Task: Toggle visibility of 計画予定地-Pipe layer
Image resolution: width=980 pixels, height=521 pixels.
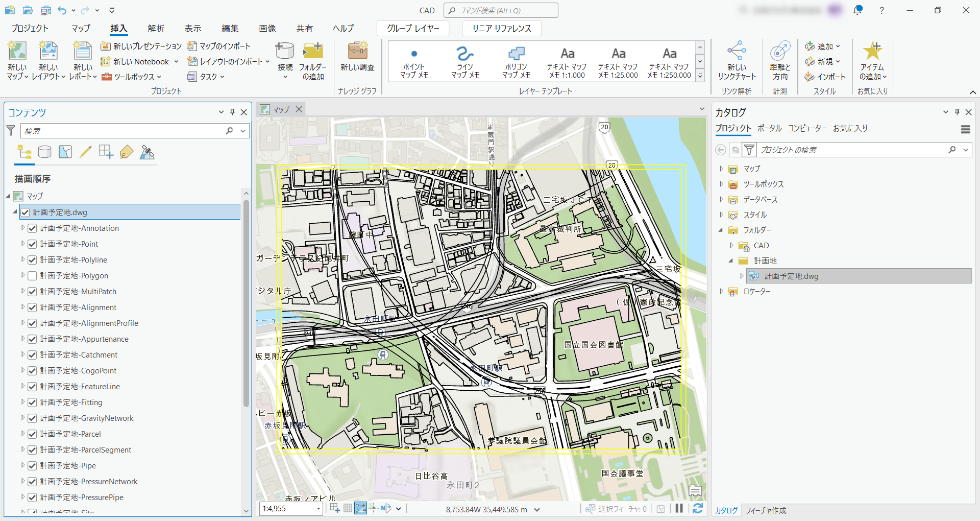Action: tap(32, 466)
